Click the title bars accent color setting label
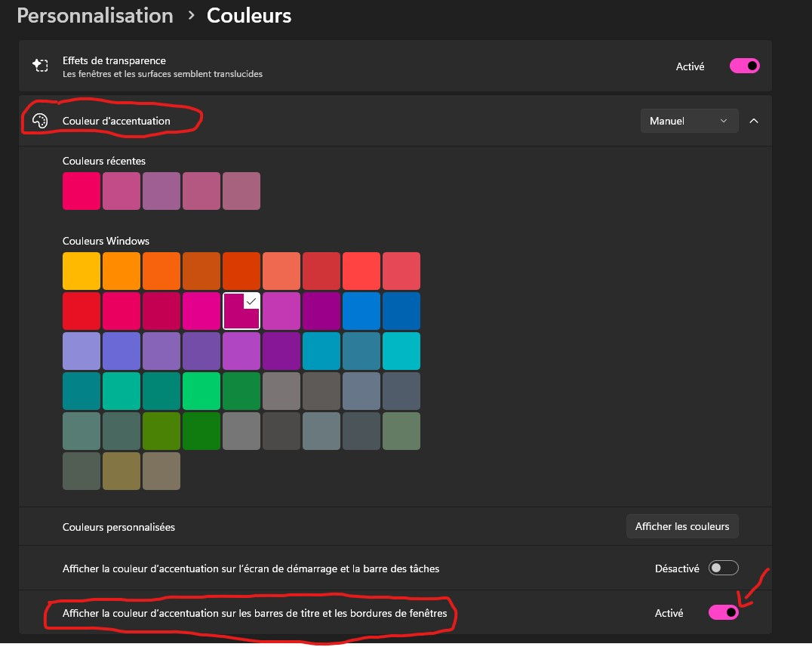 [x=255, y=613]
